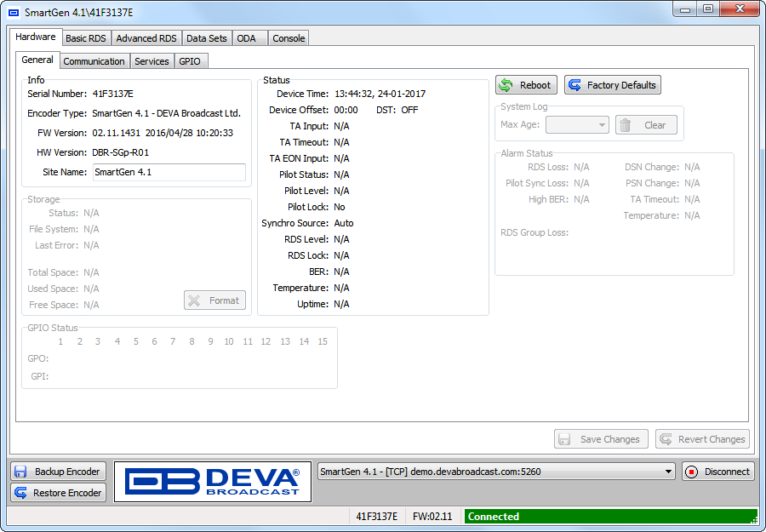Open the Services sub-tab
This screenshot has width=766, height=532.
[151, 61]
